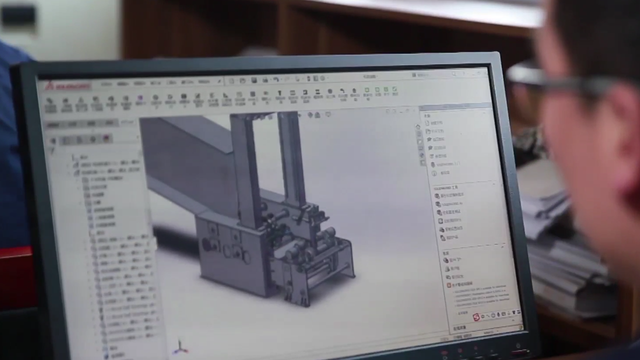Click the first green square icon in ribbon
This screenshot has height=360, width=640.
(x=367, y=90)
